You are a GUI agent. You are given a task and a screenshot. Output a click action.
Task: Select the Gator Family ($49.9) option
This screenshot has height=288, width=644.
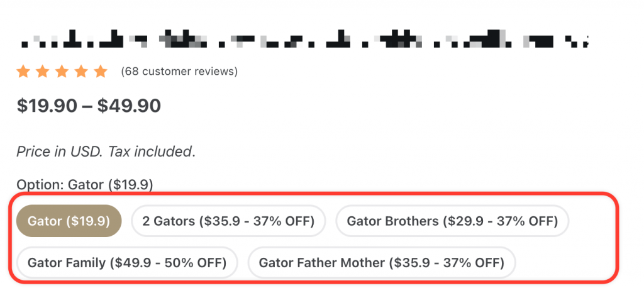[127, 262]
